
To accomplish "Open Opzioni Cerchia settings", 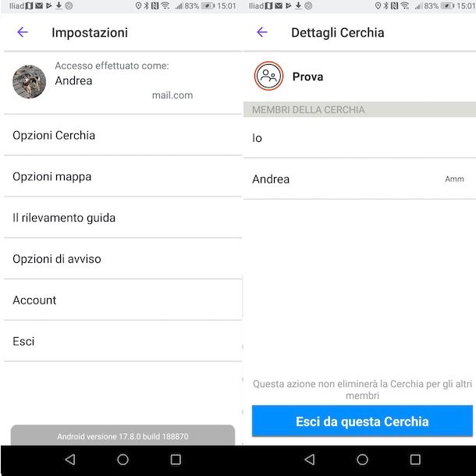I will [123, 135].
